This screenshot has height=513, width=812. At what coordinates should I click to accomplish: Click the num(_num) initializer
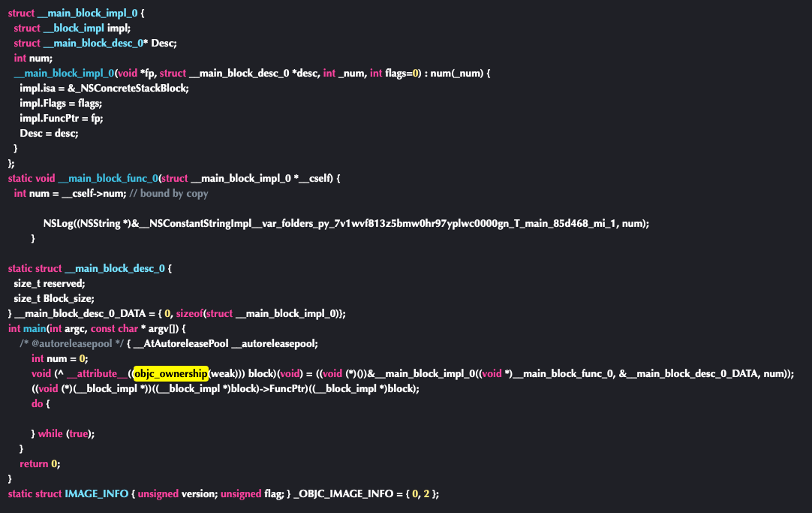coord(457,73)
